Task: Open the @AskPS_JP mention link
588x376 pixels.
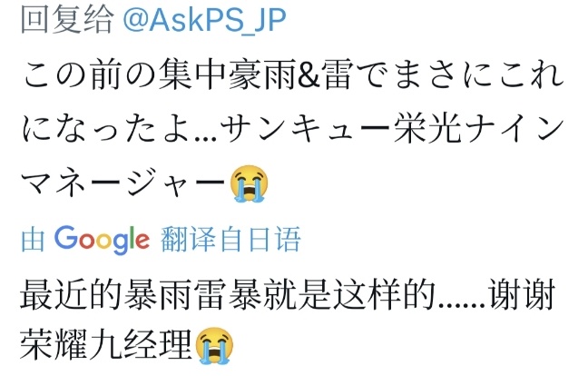Action: 205,19
